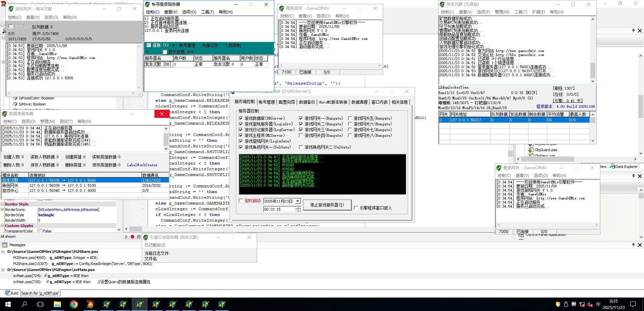Open 日记查询(Z) menu in log server
This screenshot has height=311, width=644.
155,245
